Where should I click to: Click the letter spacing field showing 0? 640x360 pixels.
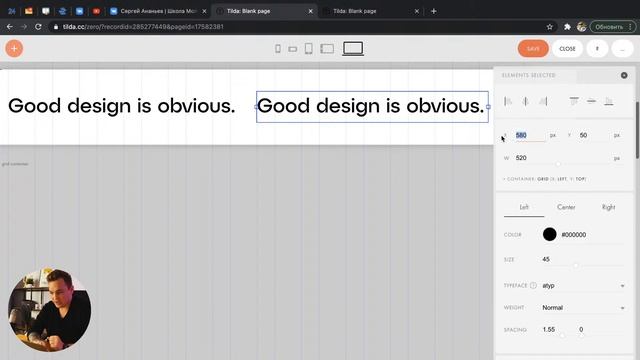click(x=581, y=329)
